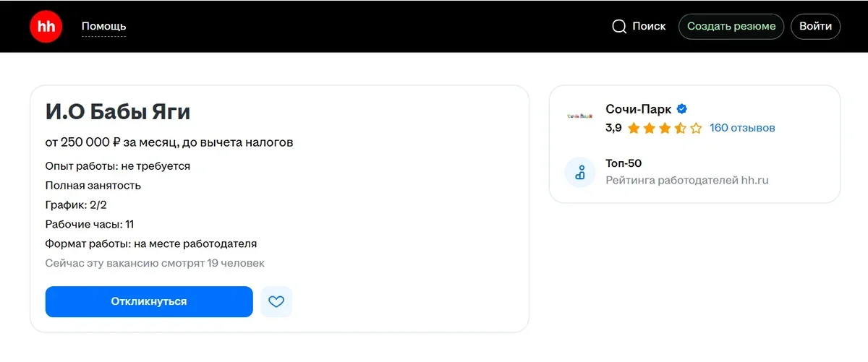
Task: Select the Поиск label in header
Action: click(649, 27)
